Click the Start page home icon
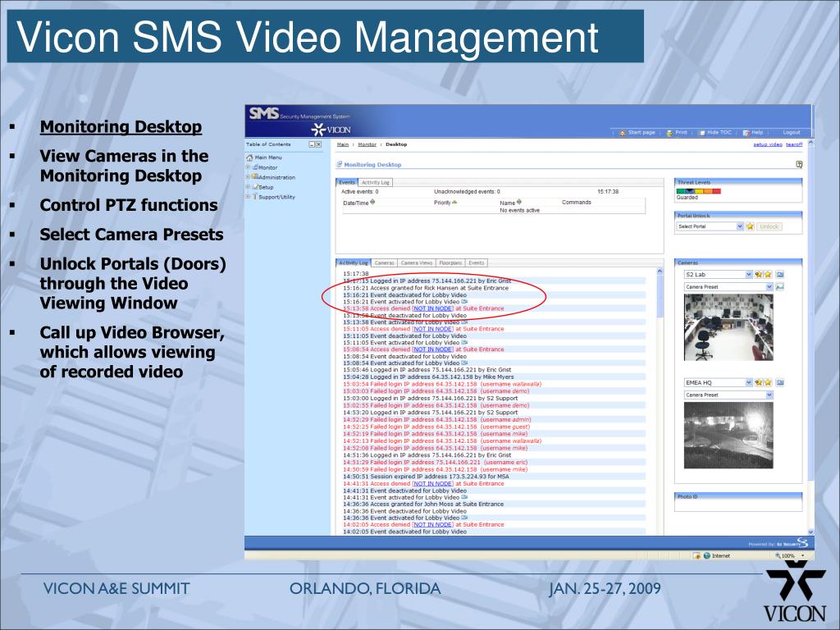This screenshot has height=630, width=840. (x=623, y=132)
